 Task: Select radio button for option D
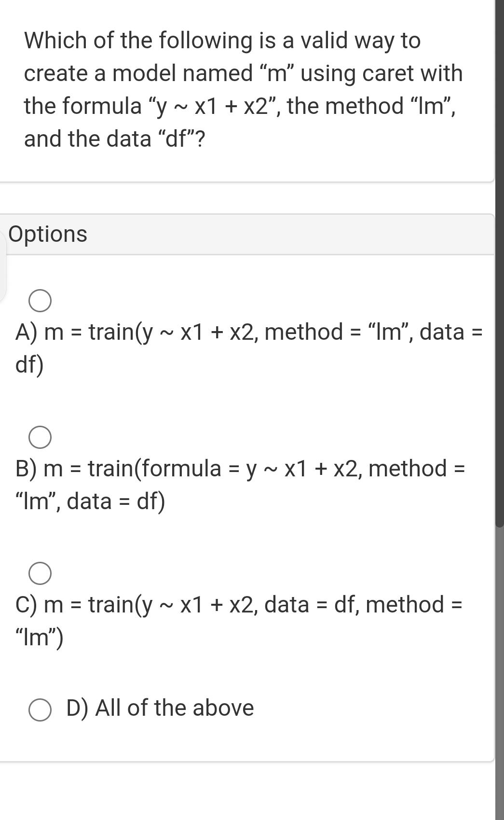40,709
